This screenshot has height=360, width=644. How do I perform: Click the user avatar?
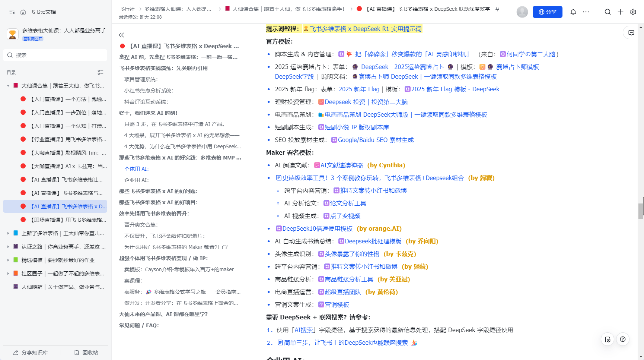tap(522, 12)
